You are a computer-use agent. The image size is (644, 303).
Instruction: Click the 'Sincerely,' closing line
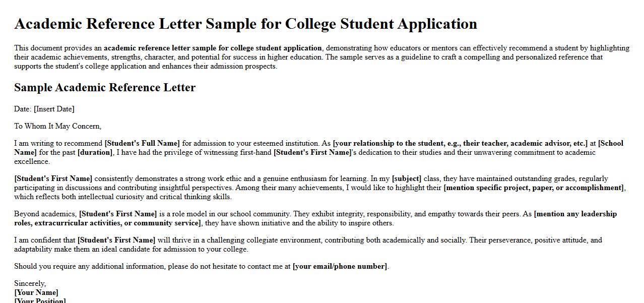[30, 283]
